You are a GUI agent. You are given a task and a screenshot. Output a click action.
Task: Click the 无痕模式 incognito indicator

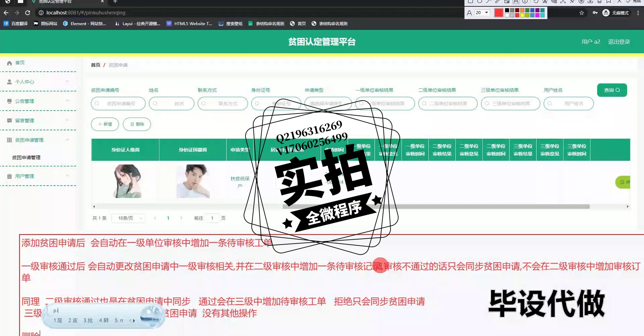pyautogui.click(x=616, y=13)
